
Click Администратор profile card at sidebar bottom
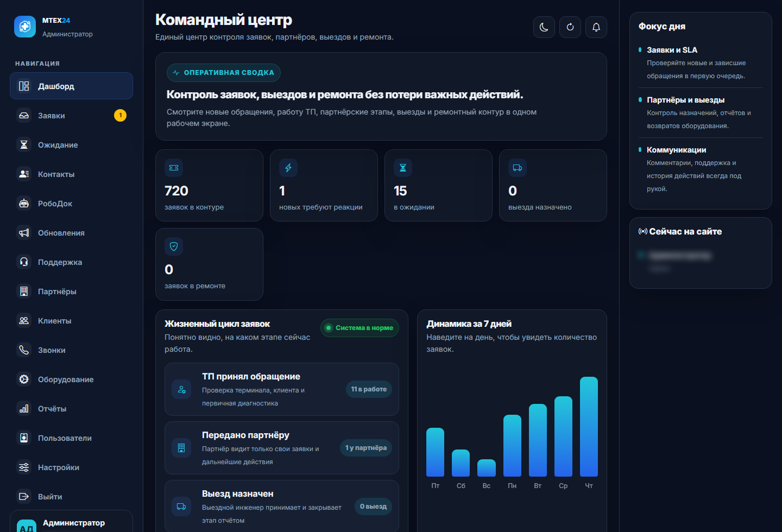(x=71, y=521)
